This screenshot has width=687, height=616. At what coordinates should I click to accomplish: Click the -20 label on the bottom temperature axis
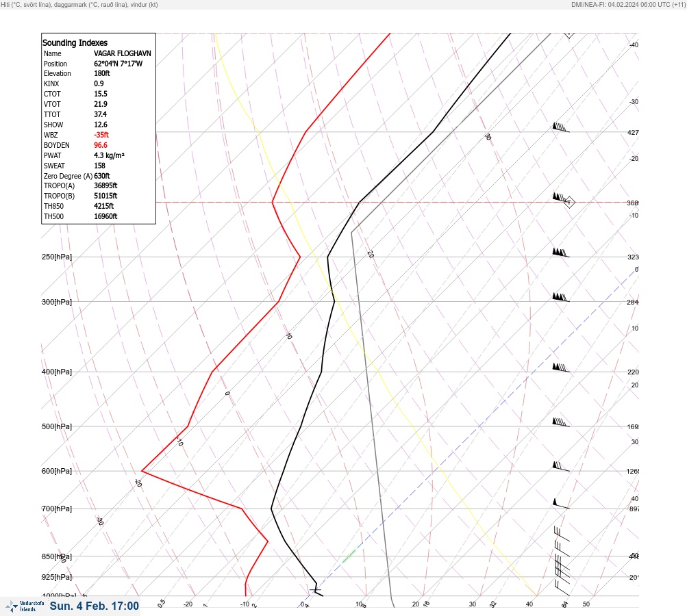tap(188, 604)
